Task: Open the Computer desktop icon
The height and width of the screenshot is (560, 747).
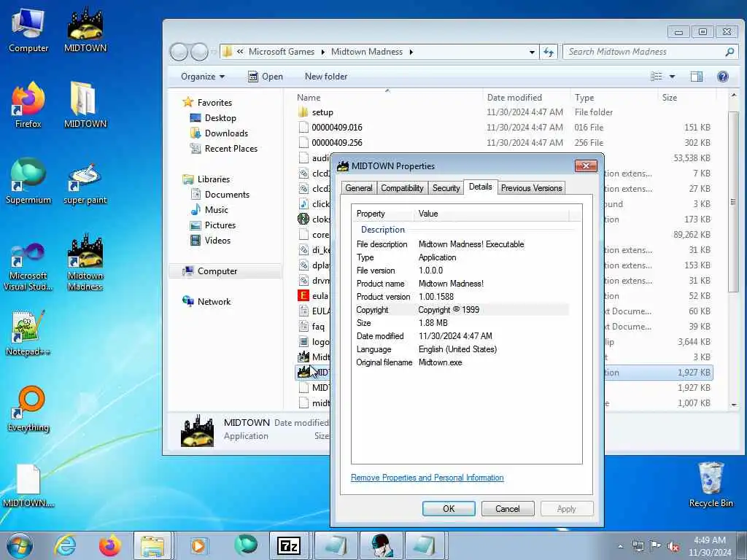Action: 28,30
